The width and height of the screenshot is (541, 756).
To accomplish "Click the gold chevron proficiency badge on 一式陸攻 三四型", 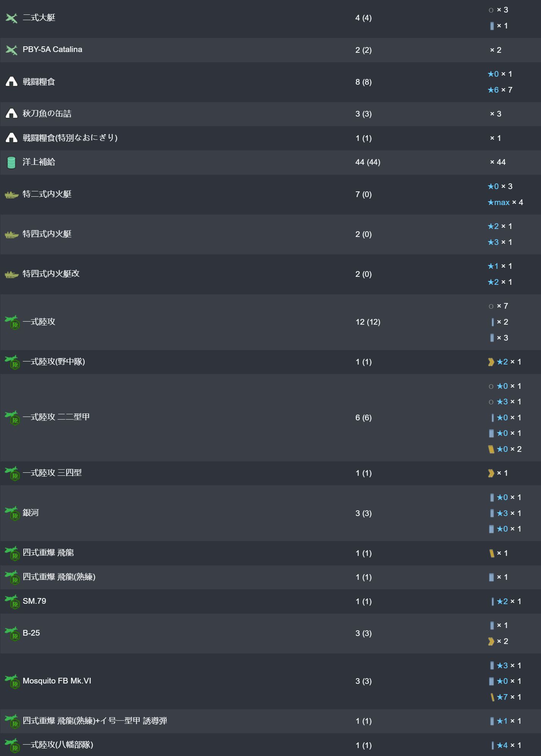I will [491, 473].
